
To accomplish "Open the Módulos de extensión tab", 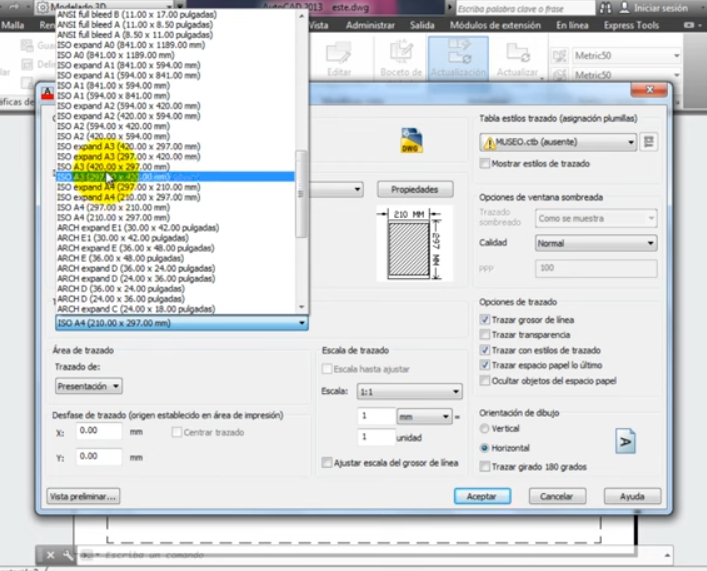I will 495,25.
